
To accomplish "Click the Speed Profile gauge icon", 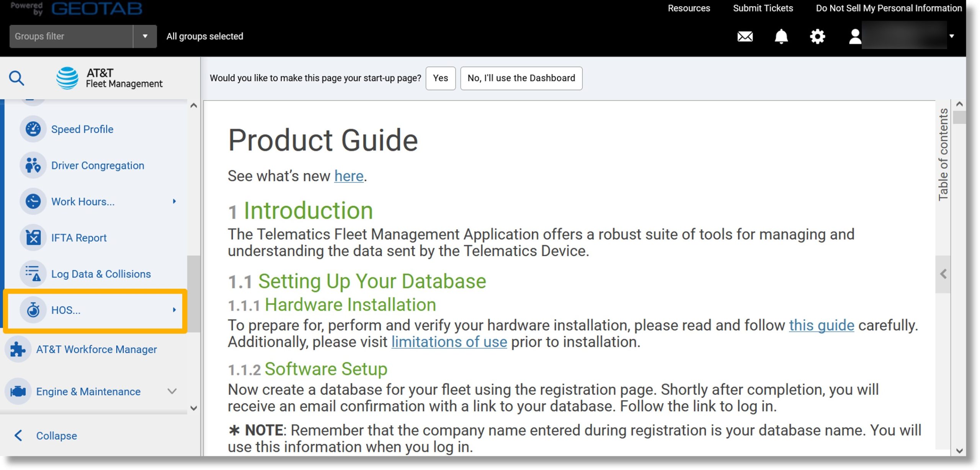I will [33, 129].
